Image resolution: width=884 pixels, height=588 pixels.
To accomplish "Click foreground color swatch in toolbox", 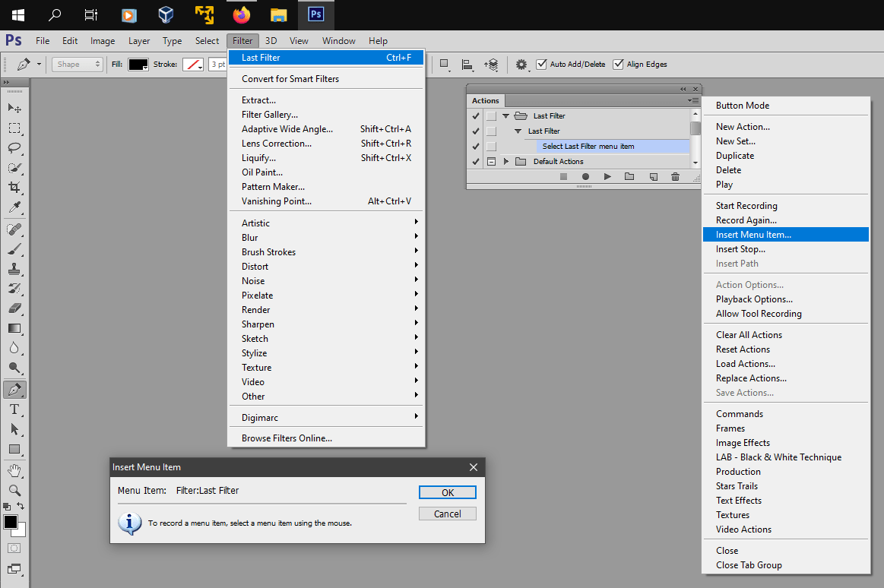I will [11, 522].
